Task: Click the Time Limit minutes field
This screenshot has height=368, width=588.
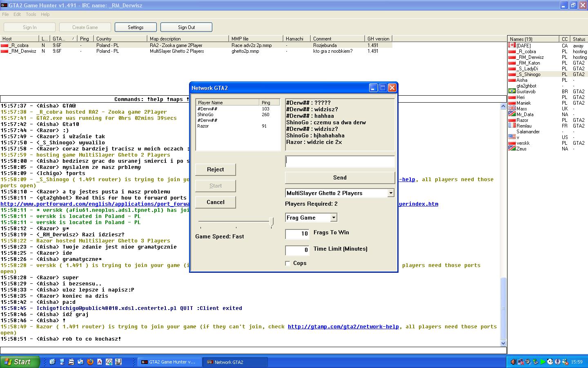Action: click(297, 250)
